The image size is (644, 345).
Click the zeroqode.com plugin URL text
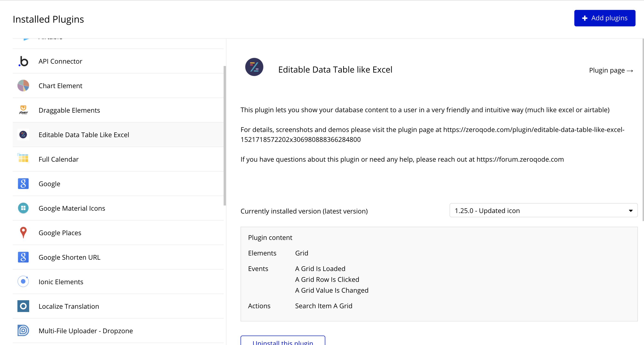coord(432,135)
